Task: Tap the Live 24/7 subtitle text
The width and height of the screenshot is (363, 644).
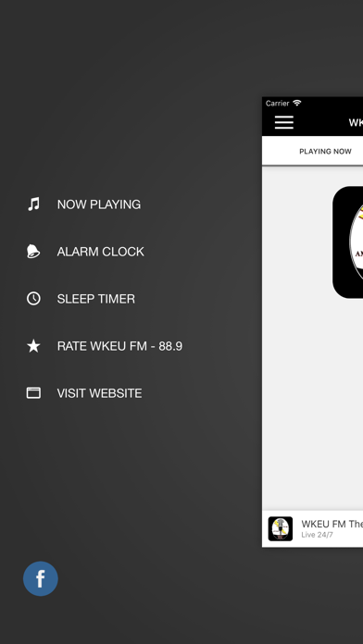Action: coord(317,535)
